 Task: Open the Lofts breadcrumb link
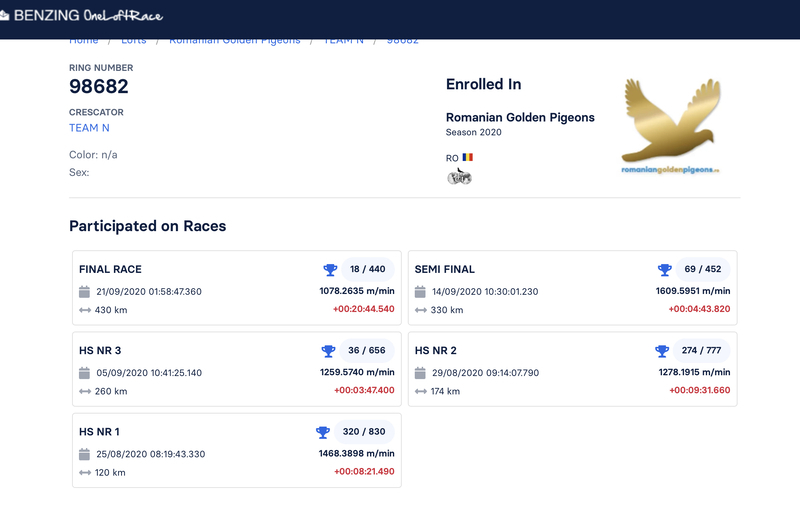coord(133,40)
